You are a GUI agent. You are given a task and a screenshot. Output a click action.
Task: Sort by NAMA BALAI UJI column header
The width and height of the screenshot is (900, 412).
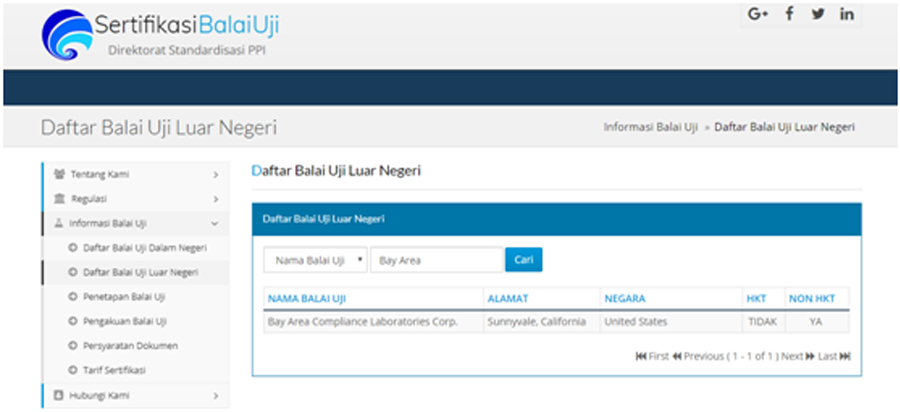coord(307,298)
